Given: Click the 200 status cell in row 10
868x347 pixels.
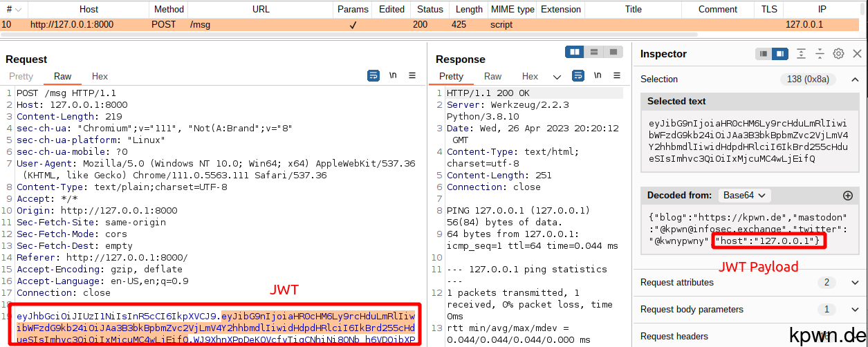Looking at the screenshot, I should 421,24.
